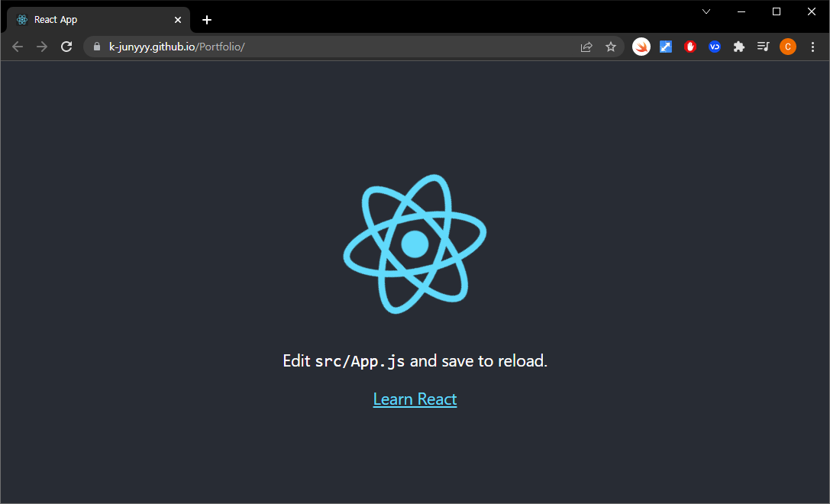The height and width of the screenshot is (504, 830).
Task: Click the 'src/App.js' code text
Action: pos(360,362)
